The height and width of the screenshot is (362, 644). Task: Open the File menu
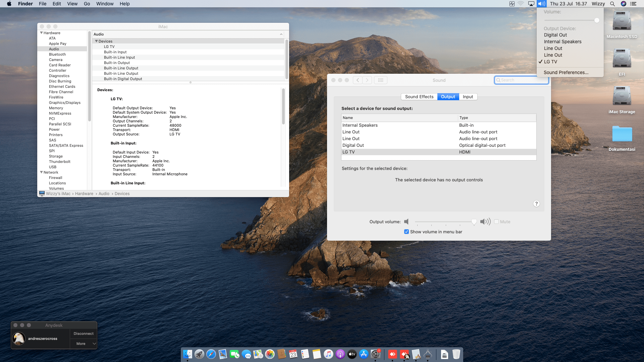point(43,4)
